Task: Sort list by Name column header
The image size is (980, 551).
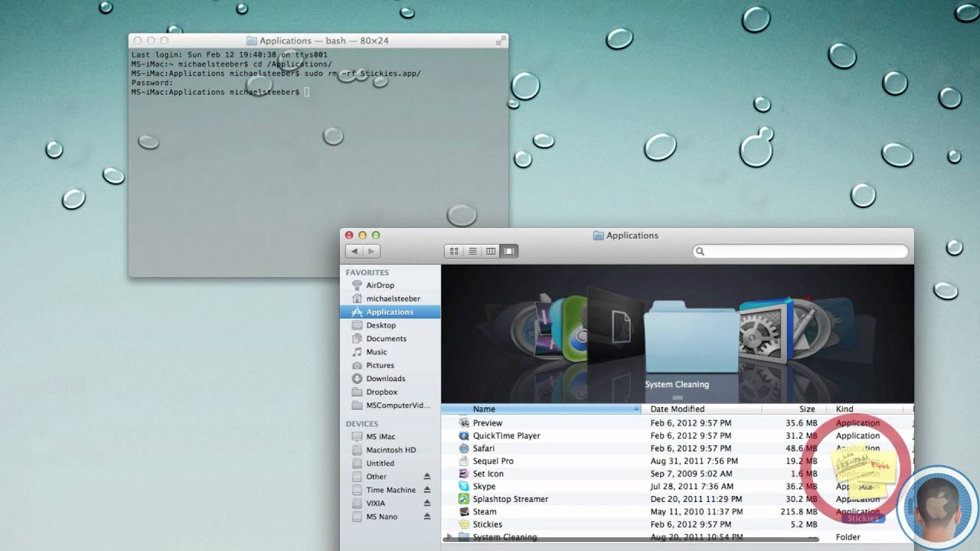Action: point(541,409)
